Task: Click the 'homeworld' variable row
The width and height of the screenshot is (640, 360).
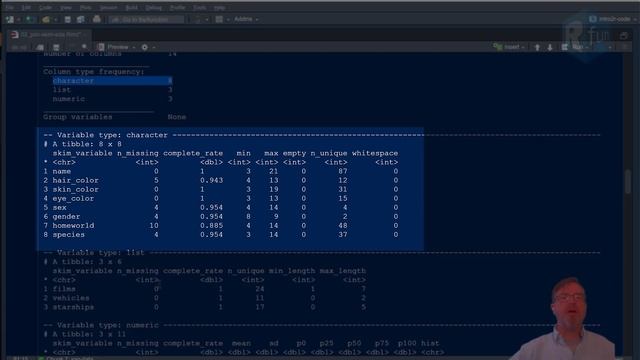Action: pyautogui.click(x=221, y=225)
